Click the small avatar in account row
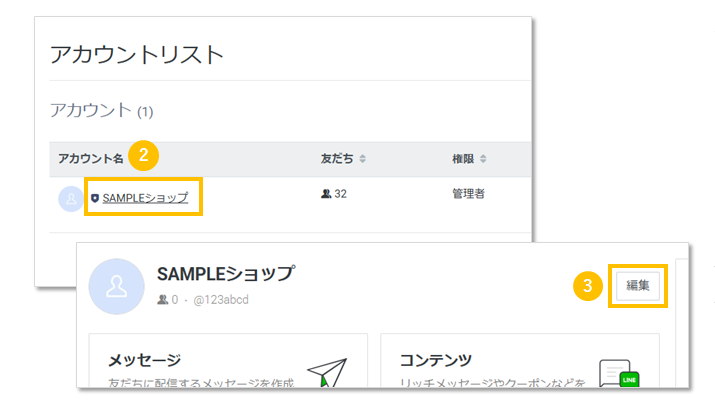 click(x=70, y=198)
